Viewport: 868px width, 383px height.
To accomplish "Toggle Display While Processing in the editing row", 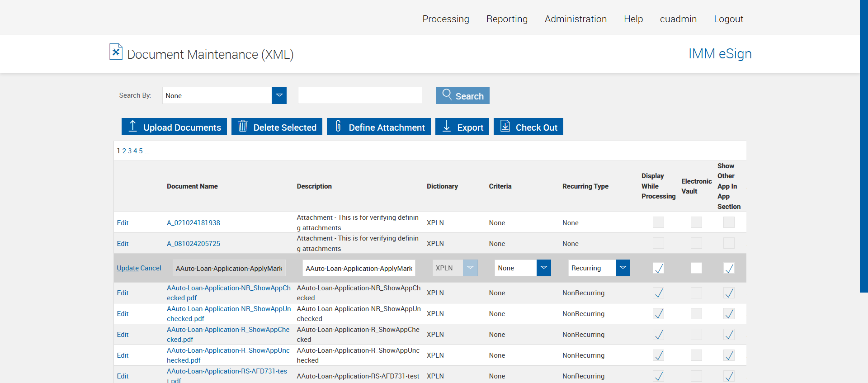I will point(658,268).
